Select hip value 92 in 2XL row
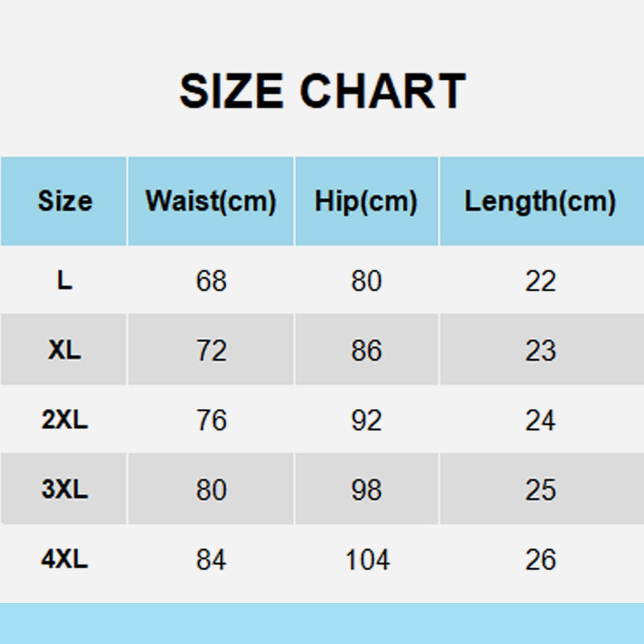This screenshot has height=644, width=644. (x=366, y=420)
